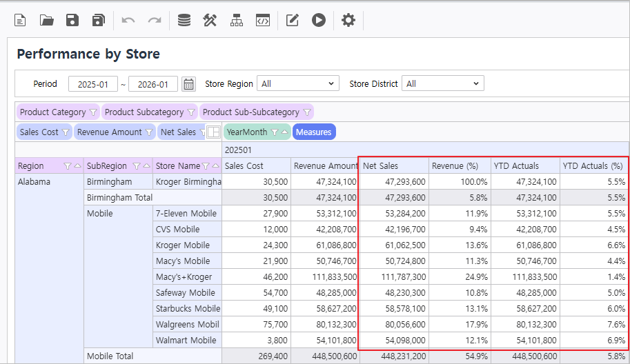This screenshot has height=364, width=630.
Task: Click the hierarchy structure icon
Action: tap(237, 21)
